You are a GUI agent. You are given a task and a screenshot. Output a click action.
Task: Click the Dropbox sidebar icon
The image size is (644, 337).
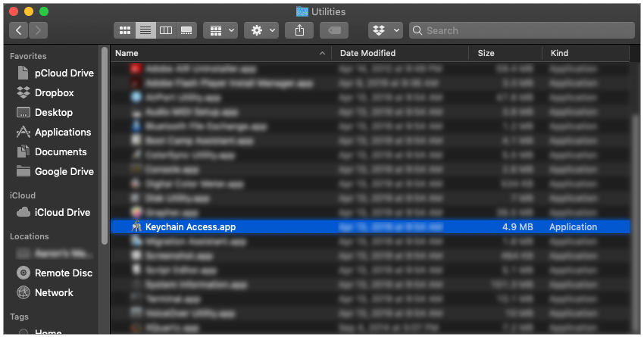23,92
